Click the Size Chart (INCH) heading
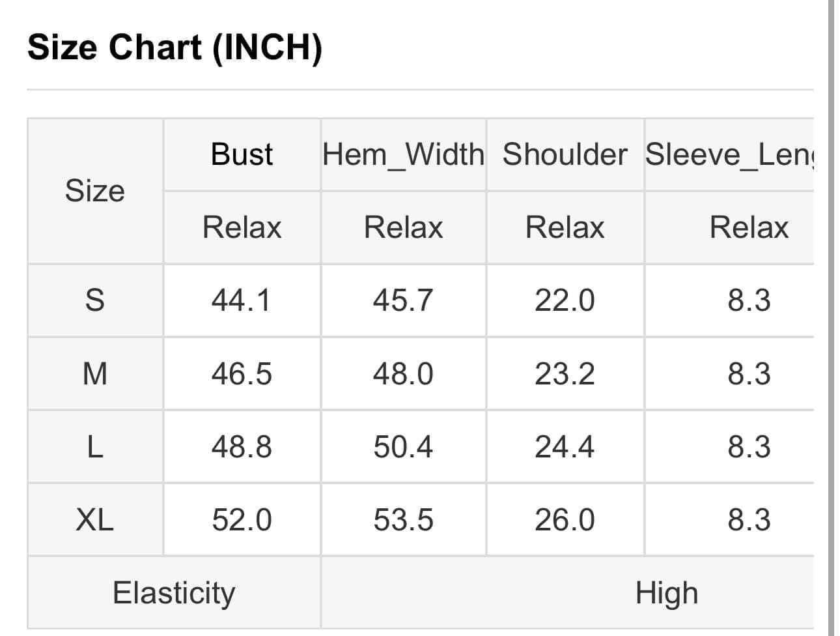This screenshot has height=636, width=840. tap(175, 48)
